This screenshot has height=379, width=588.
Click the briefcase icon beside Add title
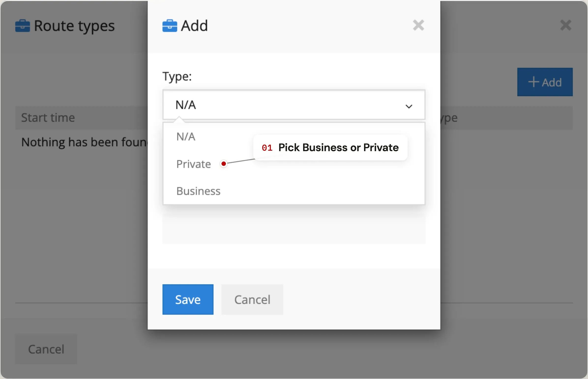click(x=170, y=26)
